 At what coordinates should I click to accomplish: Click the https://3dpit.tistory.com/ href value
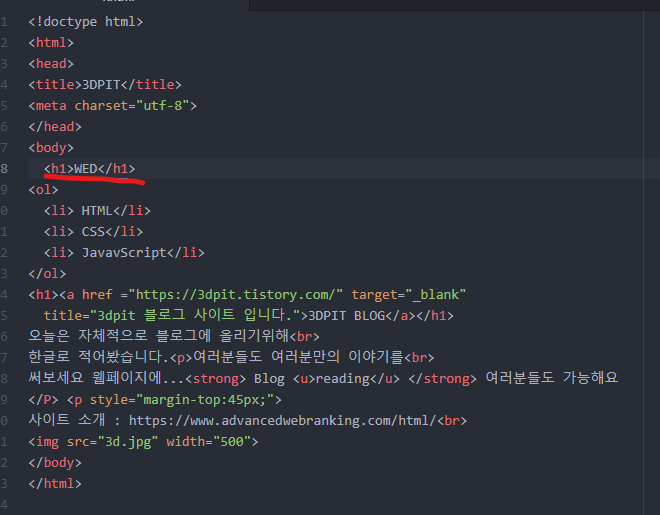tap(236, 295)
